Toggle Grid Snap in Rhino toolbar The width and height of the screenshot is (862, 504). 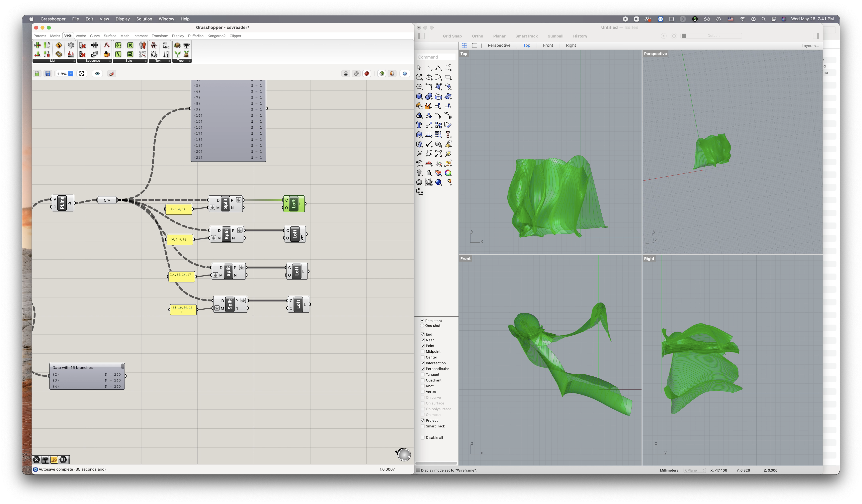click(x=452, y=36)
